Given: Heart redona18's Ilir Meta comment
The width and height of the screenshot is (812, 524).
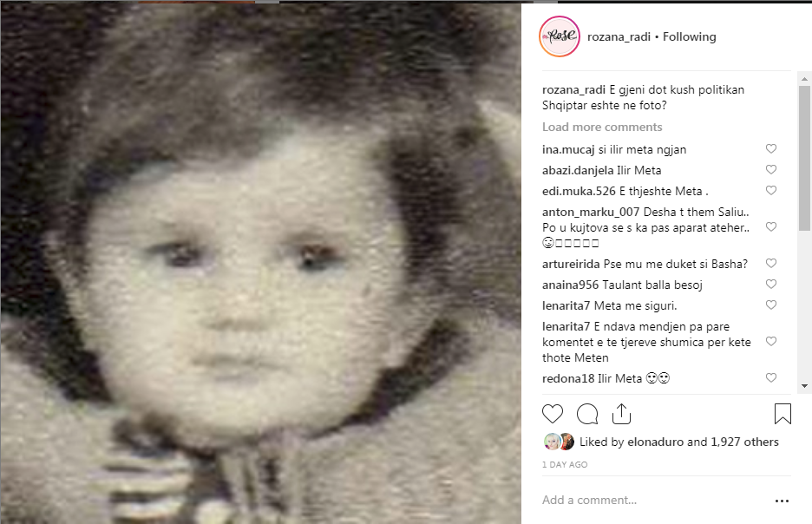Looking at the screenshot, I should point(771,377).
